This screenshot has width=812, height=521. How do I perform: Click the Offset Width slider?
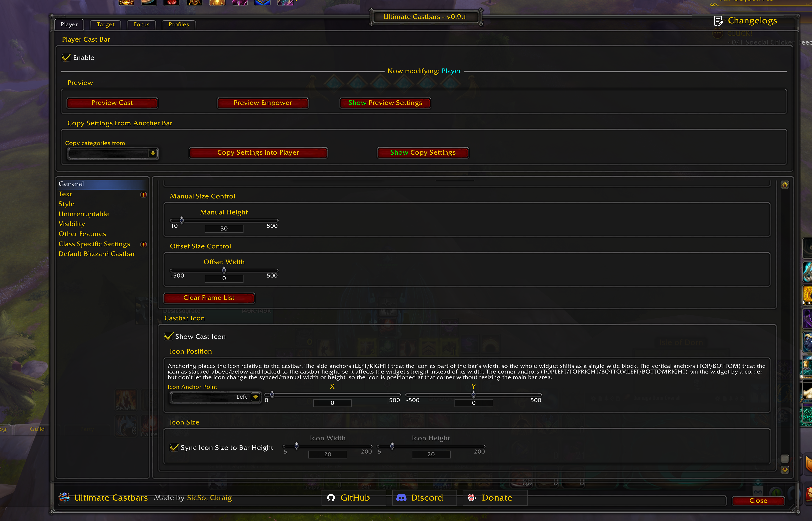[224, 270]
